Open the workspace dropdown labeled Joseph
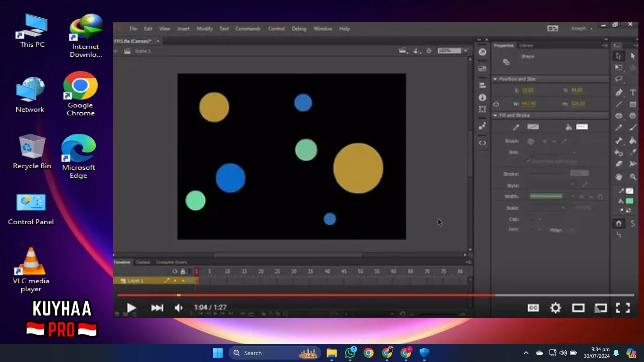Image resolution: width=644 pixels, height=362 pixels. (x=582, y=28)
